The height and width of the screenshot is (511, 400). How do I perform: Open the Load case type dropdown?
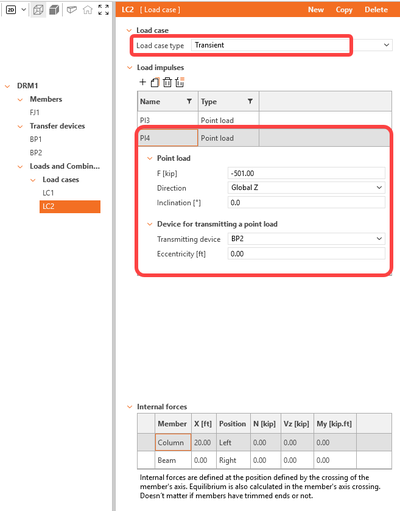(386, 45)
